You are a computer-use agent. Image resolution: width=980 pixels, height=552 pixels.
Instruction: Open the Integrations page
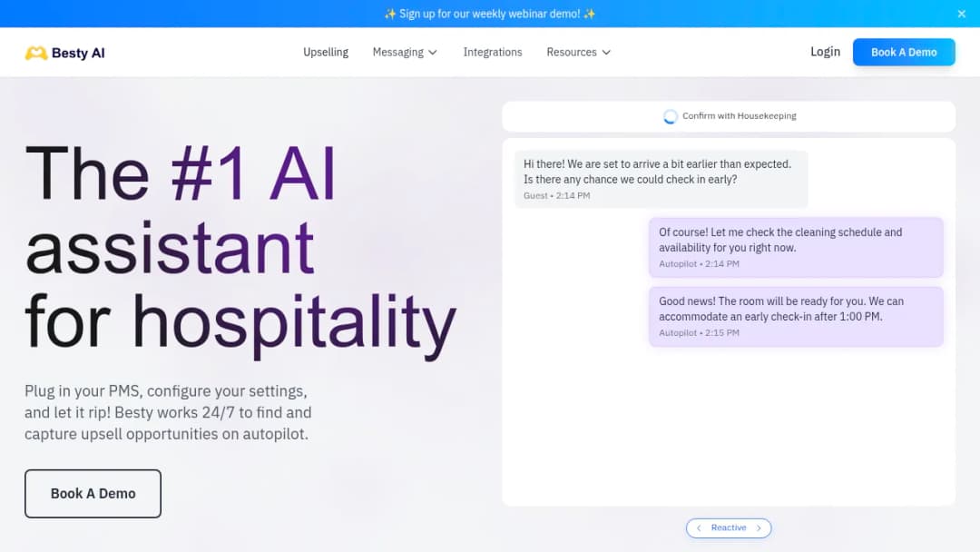tap(493, 52)
